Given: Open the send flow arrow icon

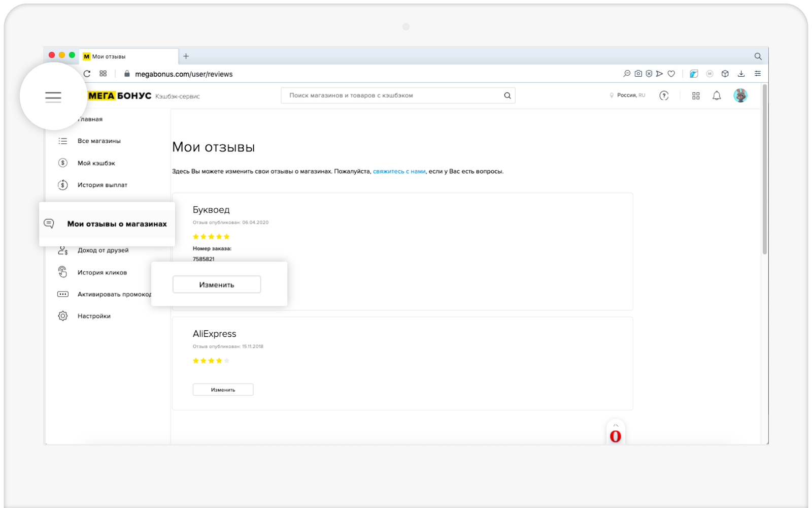Looking at the screenshot, I should tap(659, 74).
